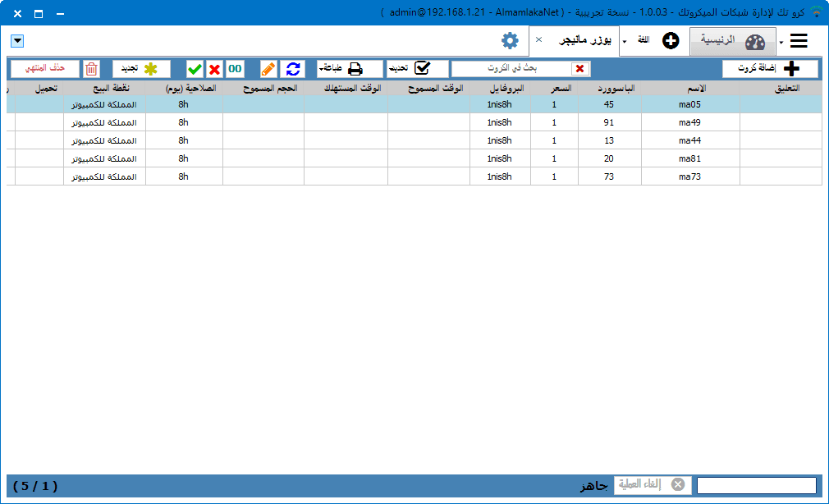Select the ma81 user row
Screen dimensions: 829x504
point(414,158)
